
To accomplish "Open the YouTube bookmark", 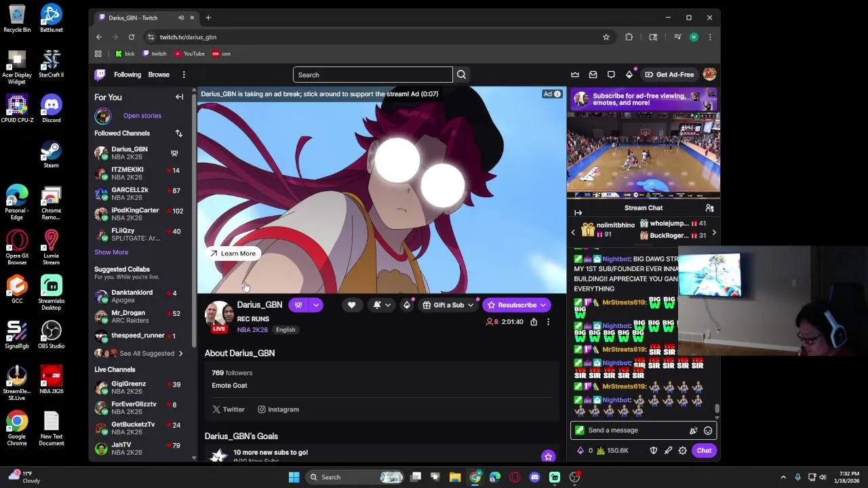I will 189,54.
